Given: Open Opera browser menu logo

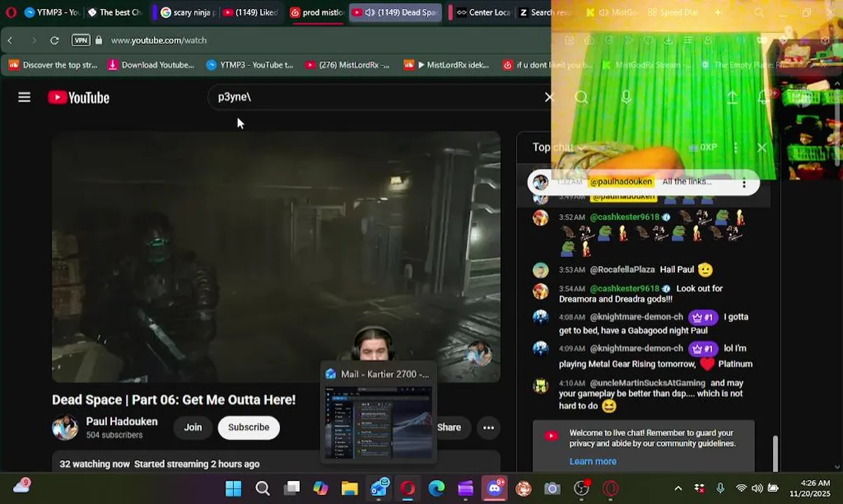Looking at the screenshot, I should click(11, 12).
